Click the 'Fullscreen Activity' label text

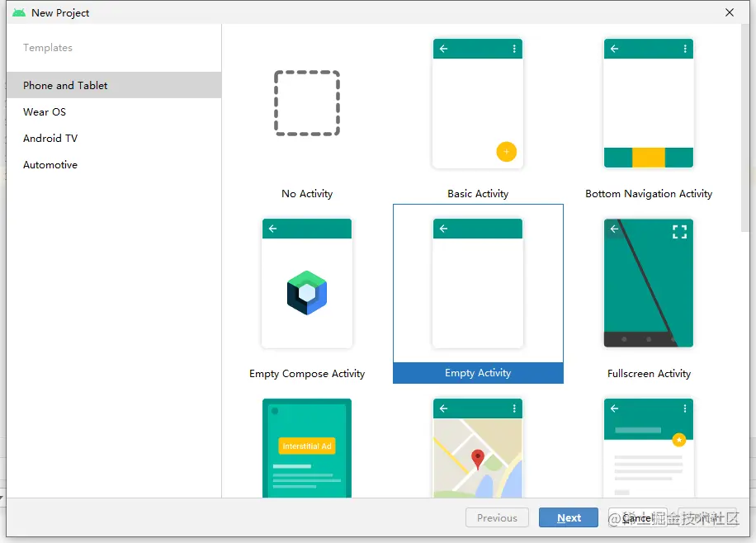coord(649,374)
